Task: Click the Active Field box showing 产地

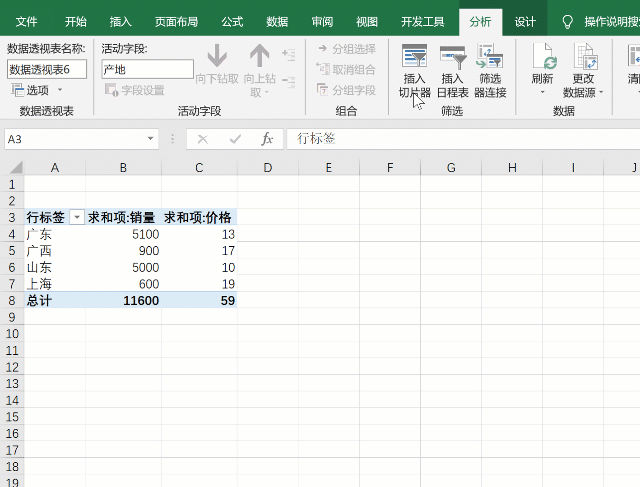Action: [147, 69]
